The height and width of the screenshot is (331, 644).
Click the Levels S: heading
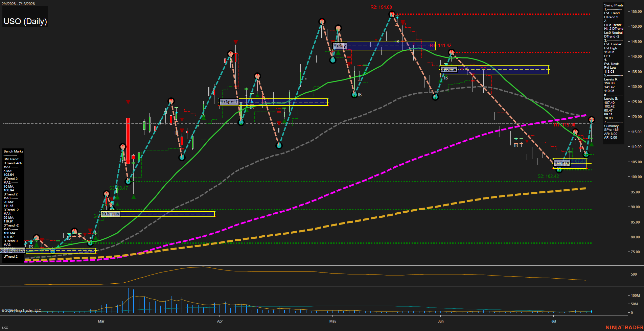[x=611, y=99]
